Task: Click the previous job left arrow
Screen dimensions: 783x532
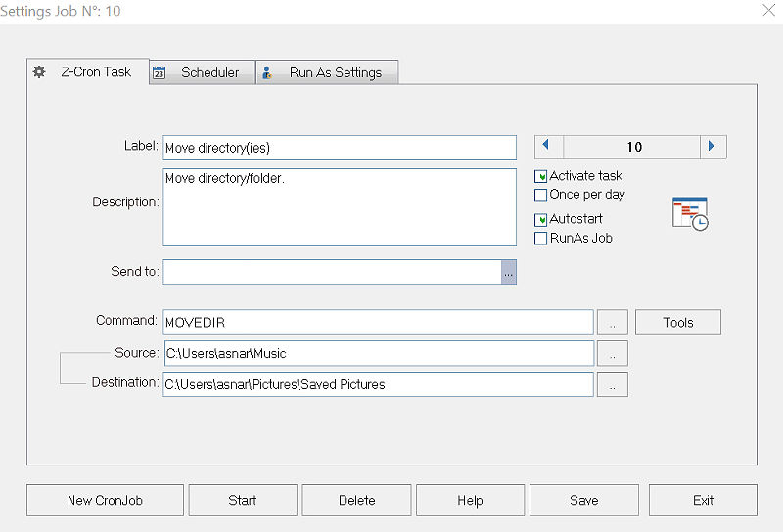Action: pos(549,147)
